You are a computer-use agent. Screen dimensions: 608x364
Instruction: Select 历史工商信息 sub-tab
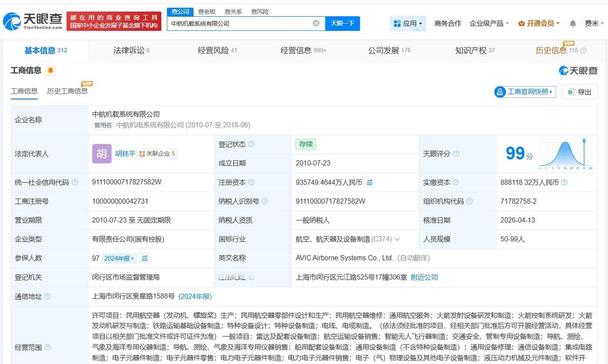click(67, 91)
